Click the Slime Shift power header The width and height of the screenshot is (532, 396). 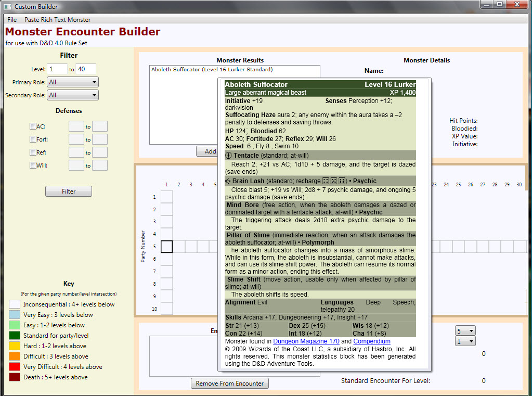(320, 283)
